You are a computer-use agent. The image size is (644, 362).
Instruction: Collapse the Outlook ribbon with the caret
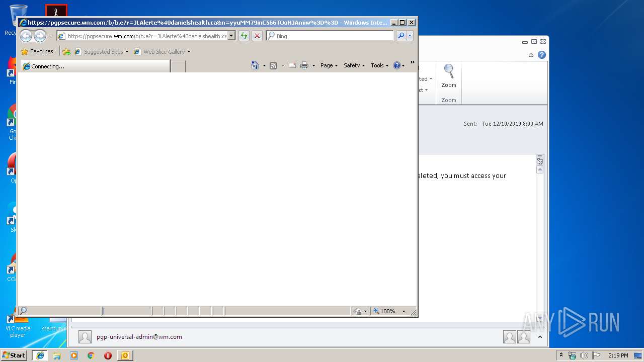(x=531, y=55)
